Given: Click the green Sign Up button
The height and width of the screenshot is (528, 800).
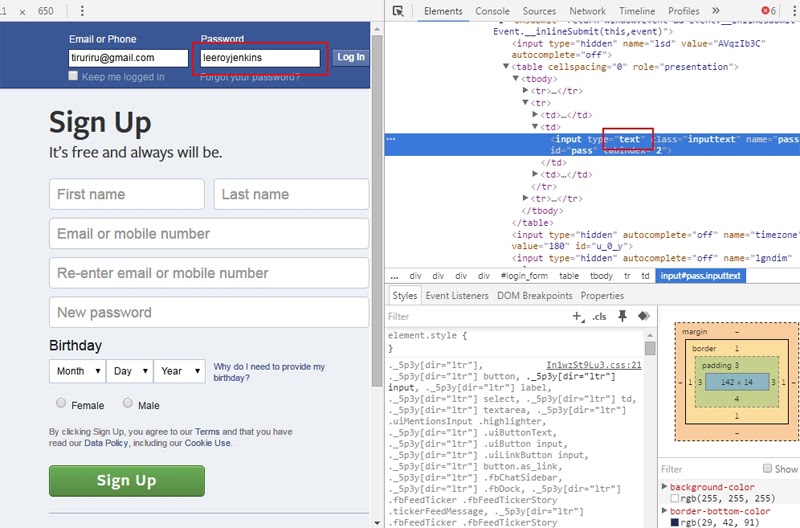Looking at the screenshot, I should pyautogui.click(x=127, y=481).
